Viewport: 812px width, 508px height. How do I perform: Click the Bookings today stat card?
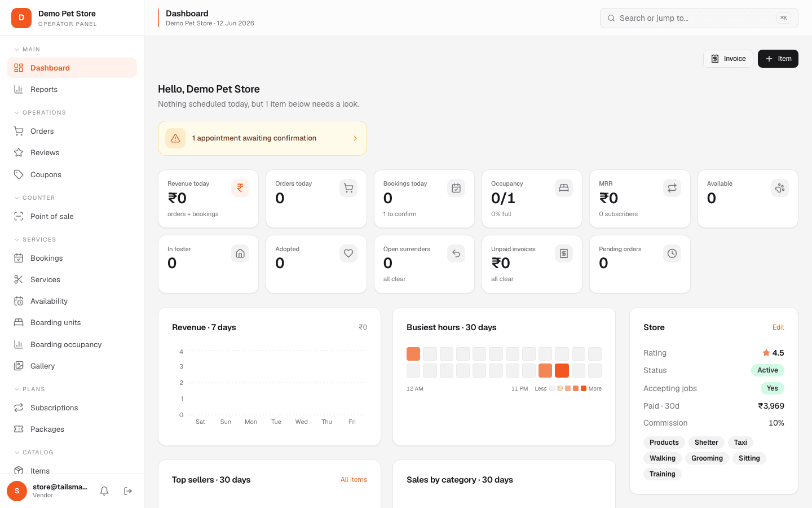[x=424, y=199]
